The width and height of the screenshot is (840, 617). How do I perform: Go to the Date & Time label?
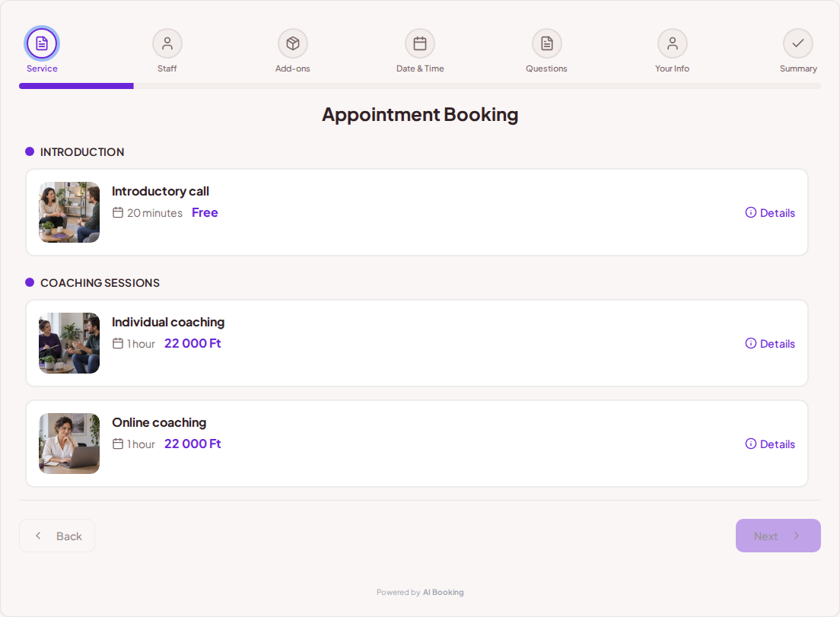click(420, 68)
